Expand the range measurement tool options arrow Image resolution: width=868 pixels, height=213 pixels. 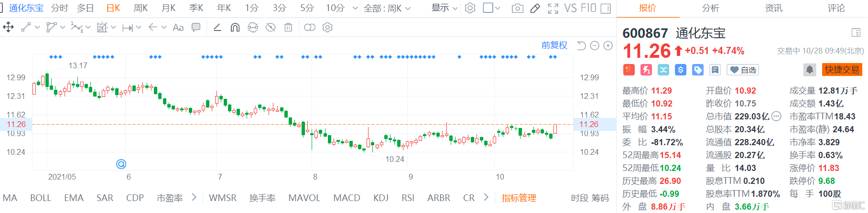coord(139,28)
